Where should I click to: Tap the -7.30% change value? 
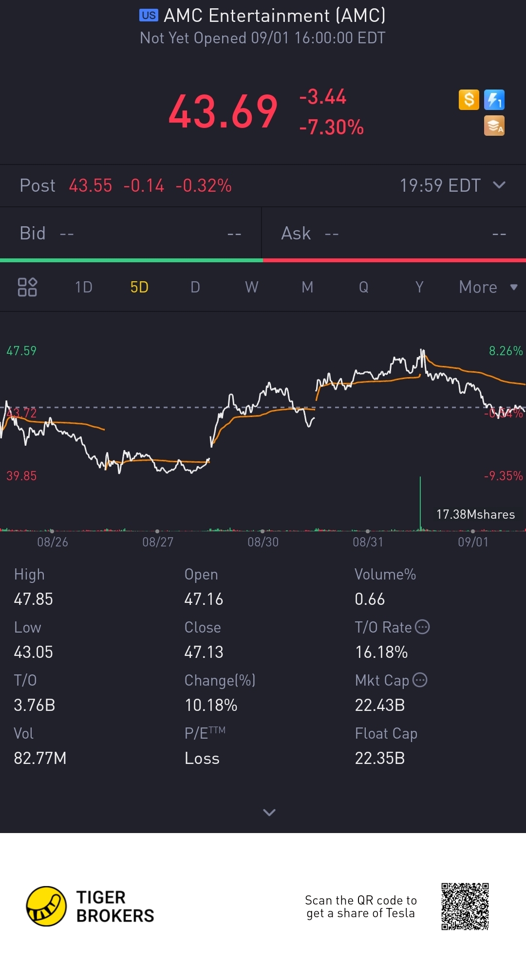[332, 127]
